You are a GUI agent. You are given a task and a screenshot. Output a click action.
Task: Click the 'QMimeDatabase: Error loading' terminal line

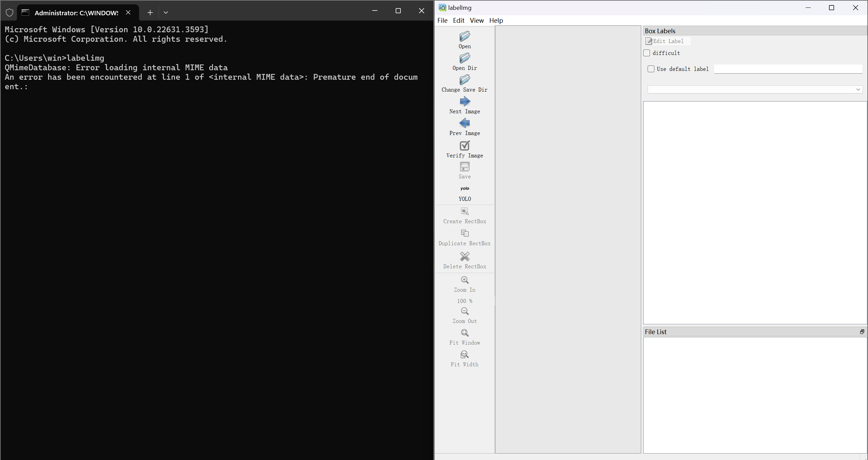(x=116, y=68)
